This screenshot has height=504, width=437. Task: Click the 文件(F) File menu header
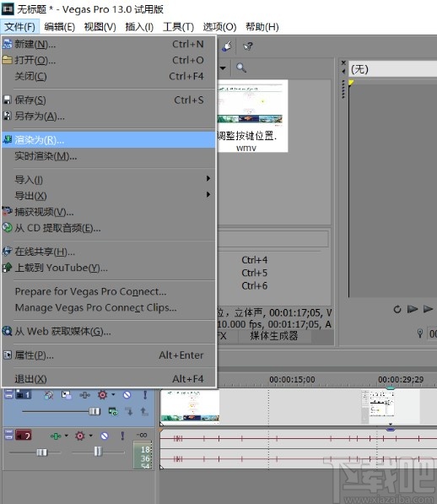[x=20, y=27]
